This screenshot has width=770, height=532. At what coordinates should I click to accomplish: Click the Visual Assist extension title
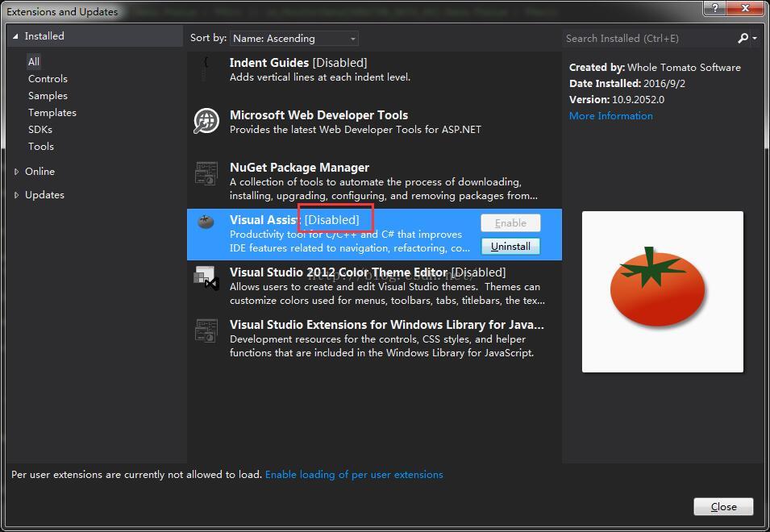[x=264, y=220]
